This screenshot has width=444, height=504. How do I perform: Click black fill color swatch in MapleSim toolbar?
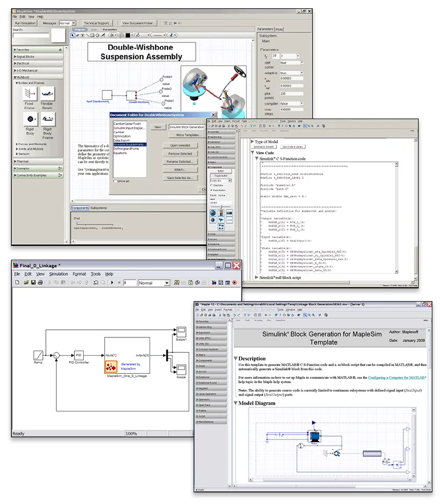click(127, 35)
